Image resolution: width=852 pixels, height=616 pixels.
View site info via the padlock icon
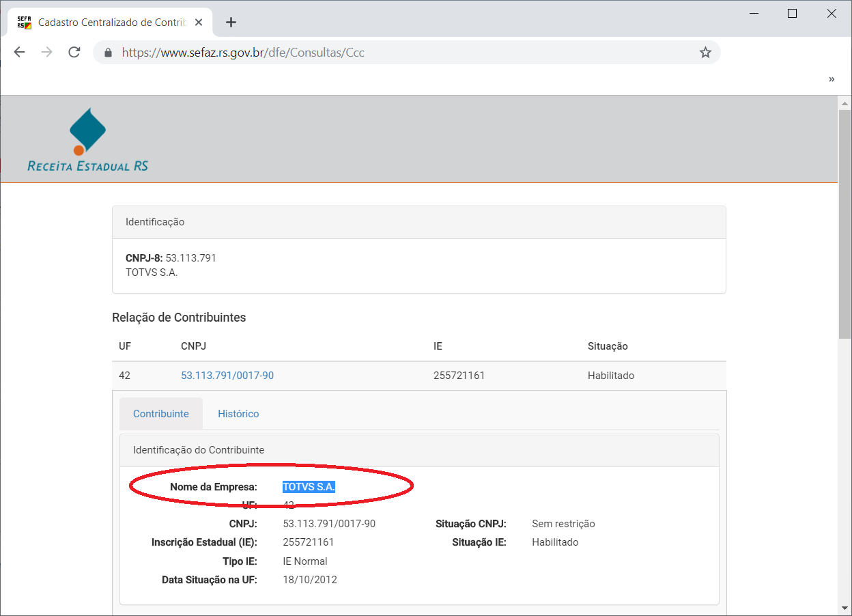coord(107,53)
